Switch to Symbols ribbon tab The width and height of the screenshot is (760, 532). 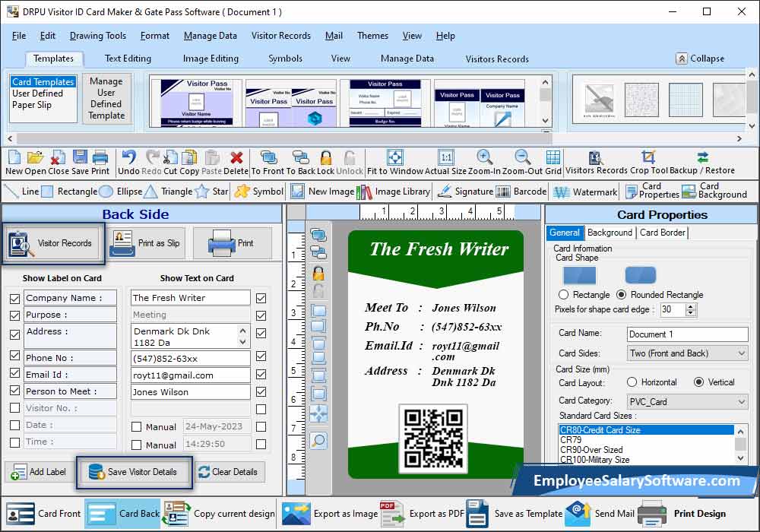(x=286, y=59)
